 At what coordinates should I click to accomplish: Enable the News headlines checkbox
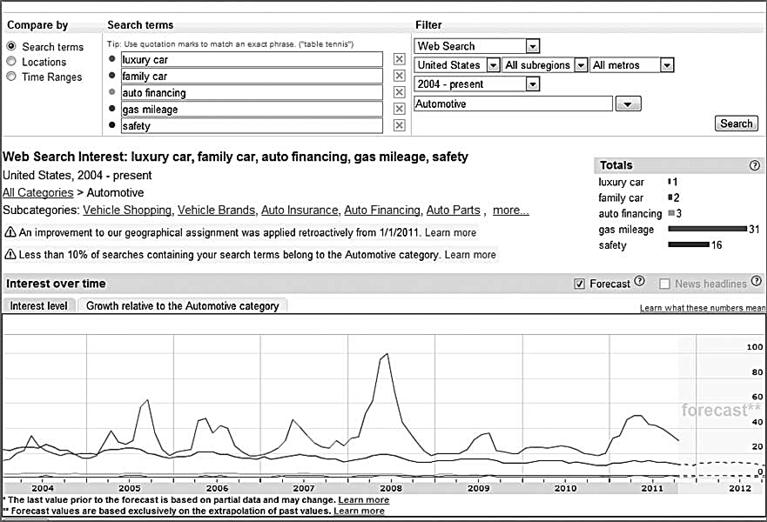pyautogui.click(x=664, y=284)
